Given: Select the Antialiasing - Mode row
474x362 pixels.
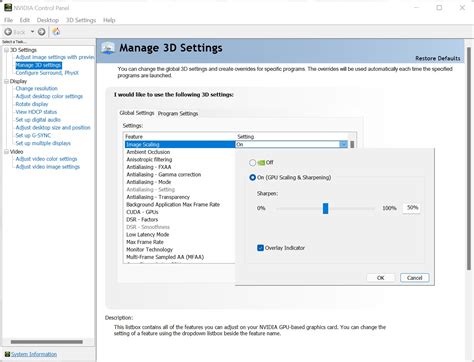Looking at the screenshot, I should (180, 182).
